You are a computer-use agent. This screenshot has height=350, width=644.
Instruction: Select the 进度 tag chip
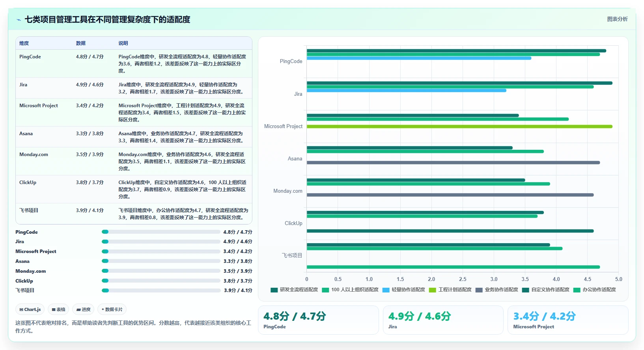click(x=83, y=309)
